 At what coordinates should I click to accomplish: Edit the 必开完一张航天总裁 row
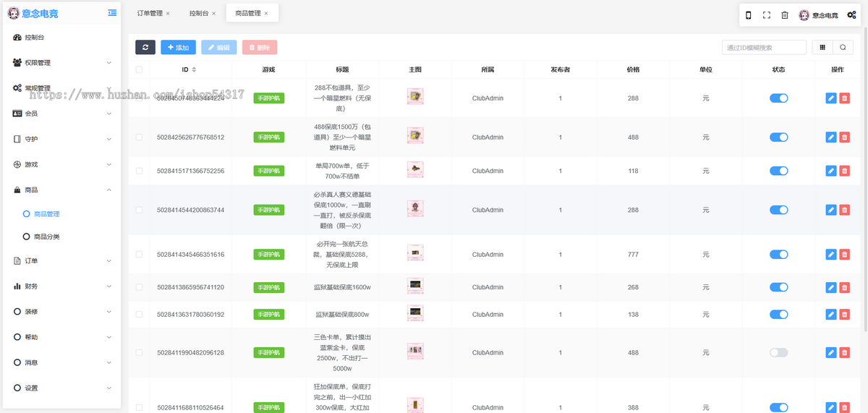coord(831,255)
